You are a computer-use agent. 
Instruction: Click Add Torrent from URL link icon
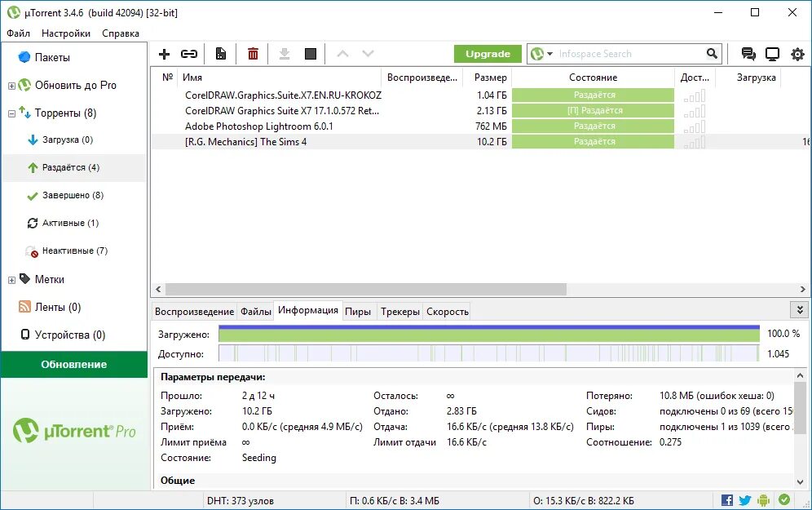(189, 54)
